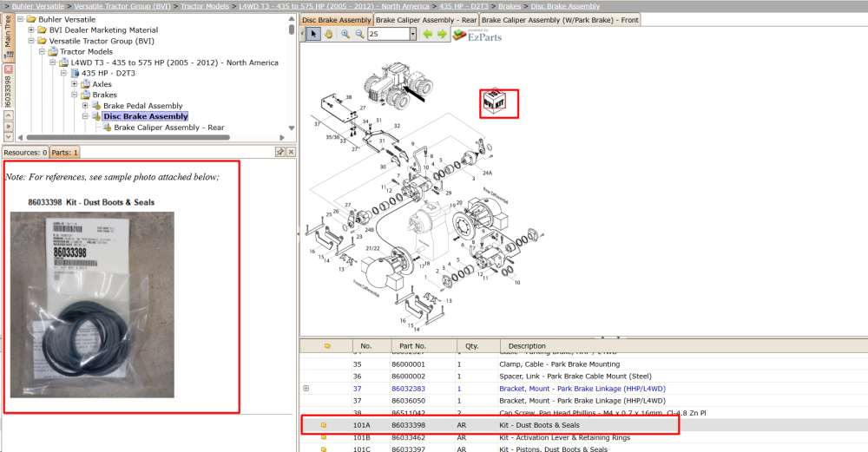
Task: Switch to the Parts: 1 tab
Action: [x=65, y=152]
